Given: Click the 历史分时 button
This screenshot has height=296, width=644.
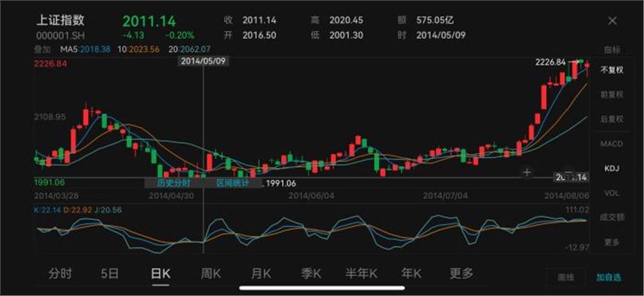Looking at the screenshot, I should (173, 183).
